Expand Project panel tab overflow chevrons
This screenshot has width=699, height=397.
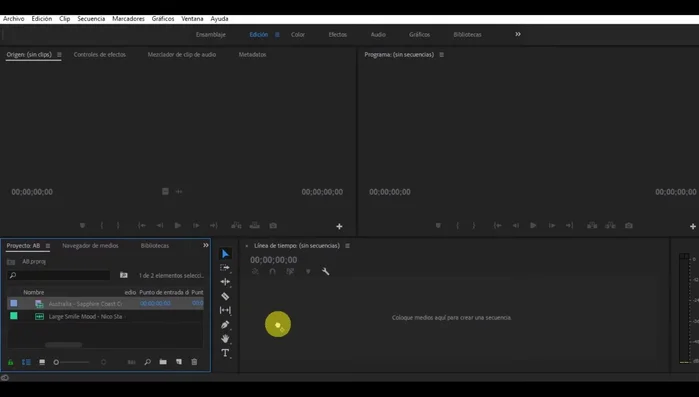[206, 246]
